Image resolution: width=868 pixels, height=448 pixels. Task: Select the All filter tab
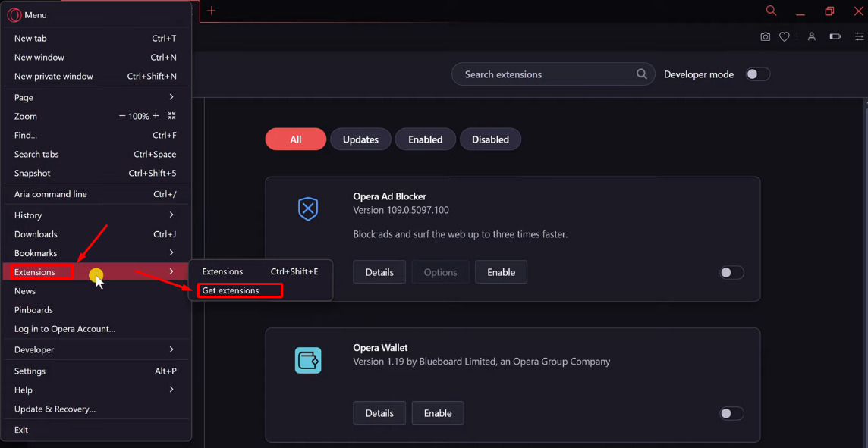click(x=296, y=139)
